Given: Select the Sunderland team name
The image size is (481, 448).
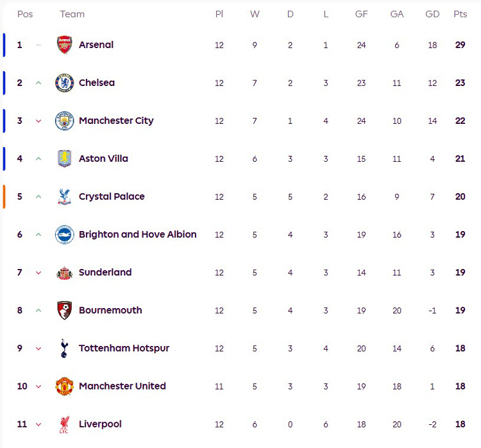Looking at the screenshot, I should pos(105,273).
